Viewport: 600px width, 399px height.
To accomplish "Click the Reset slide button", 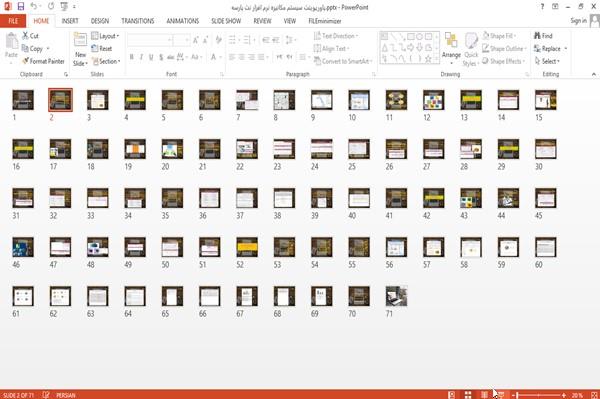I will (102, 49).
